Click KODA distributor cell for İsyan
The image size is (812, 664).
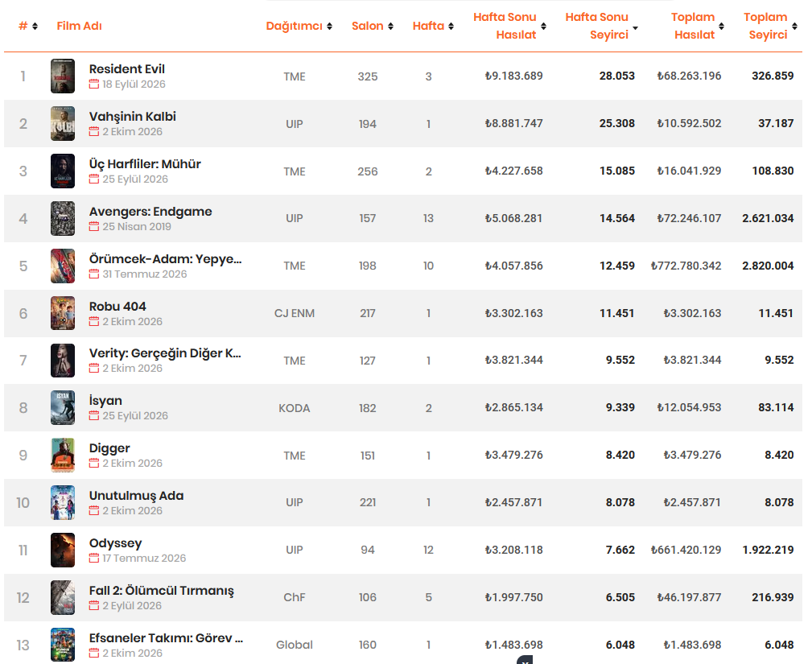pyautogui.click(x=295, y=408)
